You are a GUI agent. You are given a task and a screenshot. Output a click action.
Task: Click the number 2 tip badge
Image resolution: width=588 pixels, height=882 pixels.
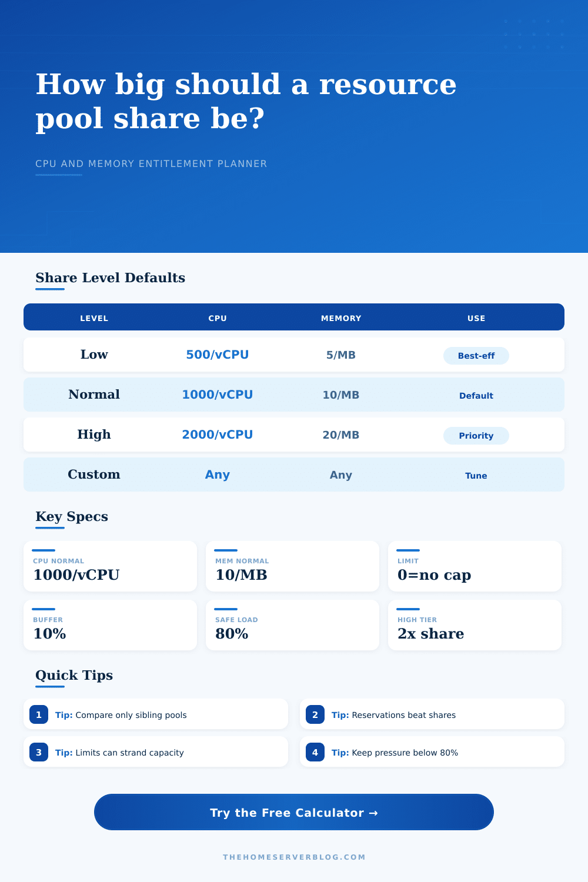pyautogui.click(x=315, y=715)
